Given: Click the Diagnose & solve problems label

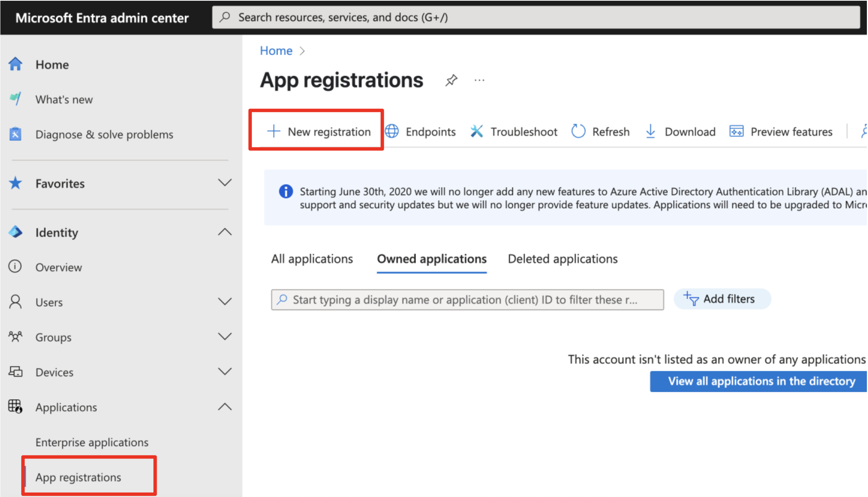Looking at the screenshot, I should (104, 134).
